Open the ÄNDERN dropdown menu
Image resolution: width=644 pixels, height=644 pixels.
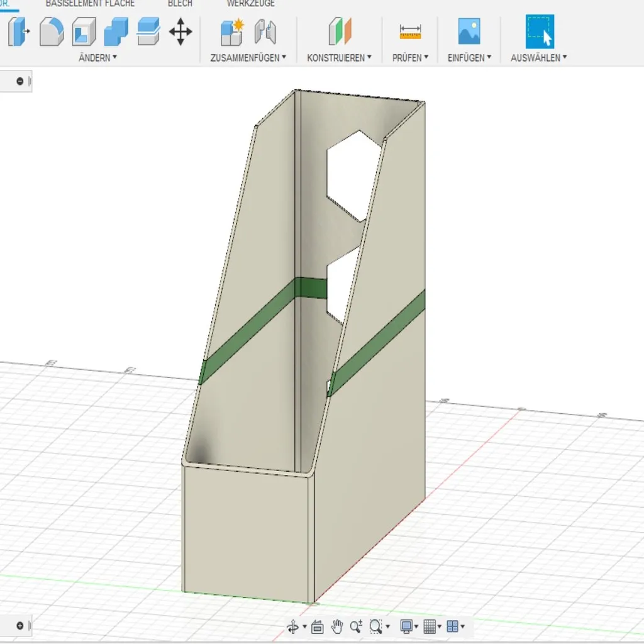tap(97, 57)
